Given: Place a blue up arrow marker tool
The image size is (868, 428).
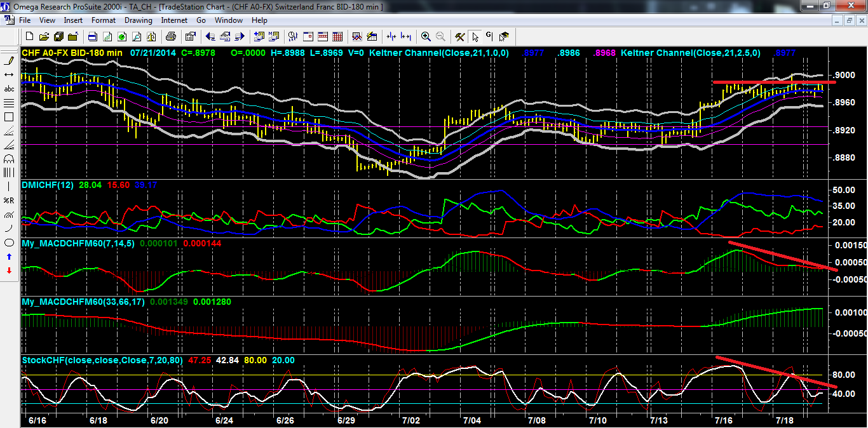Looking at the screenshot, I should pyautogui.click(x=9, y=257).
